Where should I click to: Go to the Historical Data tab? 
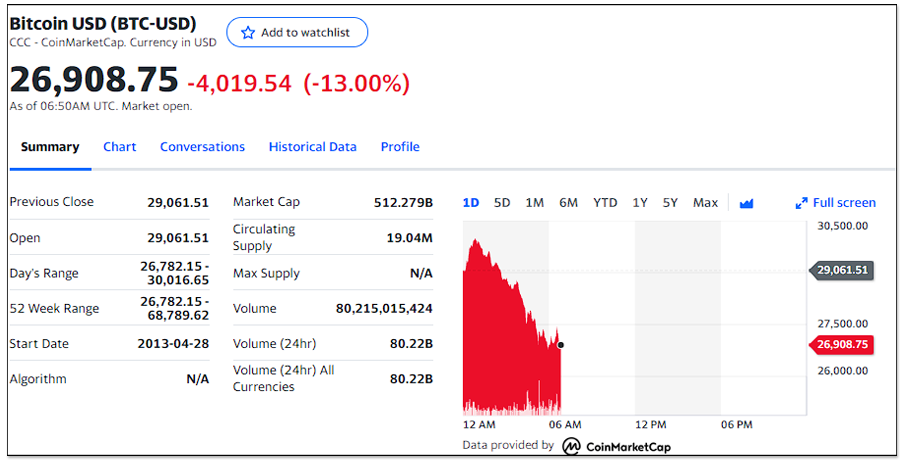(x=312, y=147)
